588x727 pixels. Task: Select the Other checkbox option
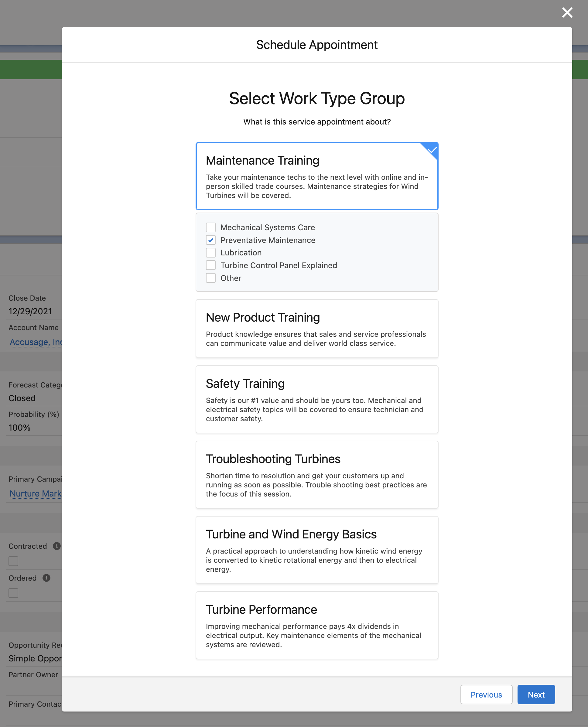(211, 278)
